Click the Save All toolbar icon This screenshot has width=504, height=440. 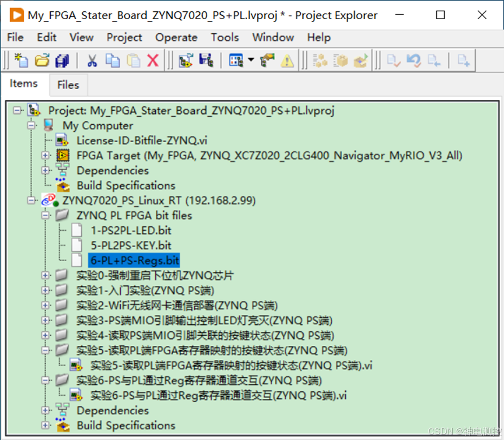62,60
